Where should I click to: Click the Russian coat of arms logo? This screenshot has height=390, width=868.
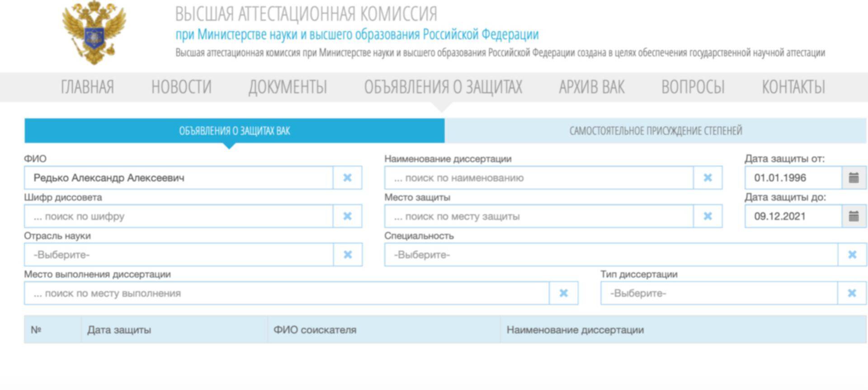coord(94,33)
